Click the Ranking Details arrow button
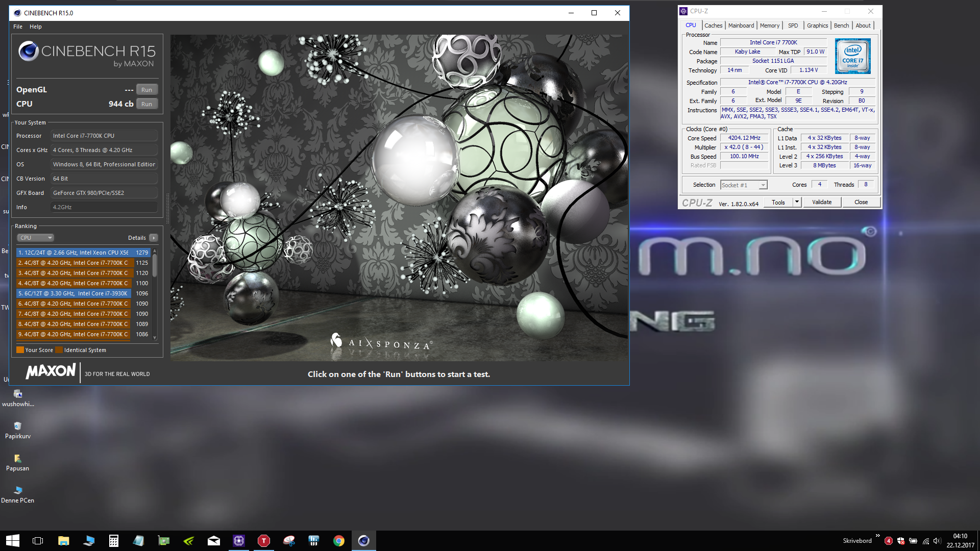The height and width of the screenshot is (551, 980). (153, 238)
